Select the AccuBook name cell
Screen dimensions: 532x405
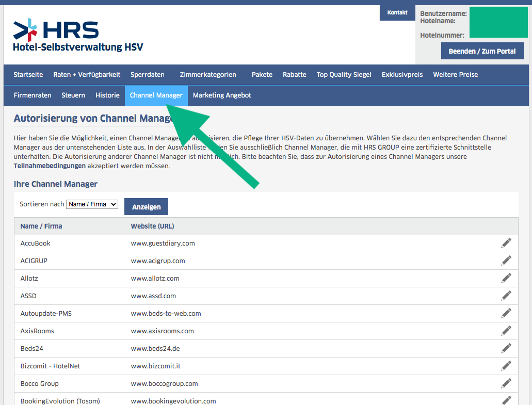[x=35, y=243]
